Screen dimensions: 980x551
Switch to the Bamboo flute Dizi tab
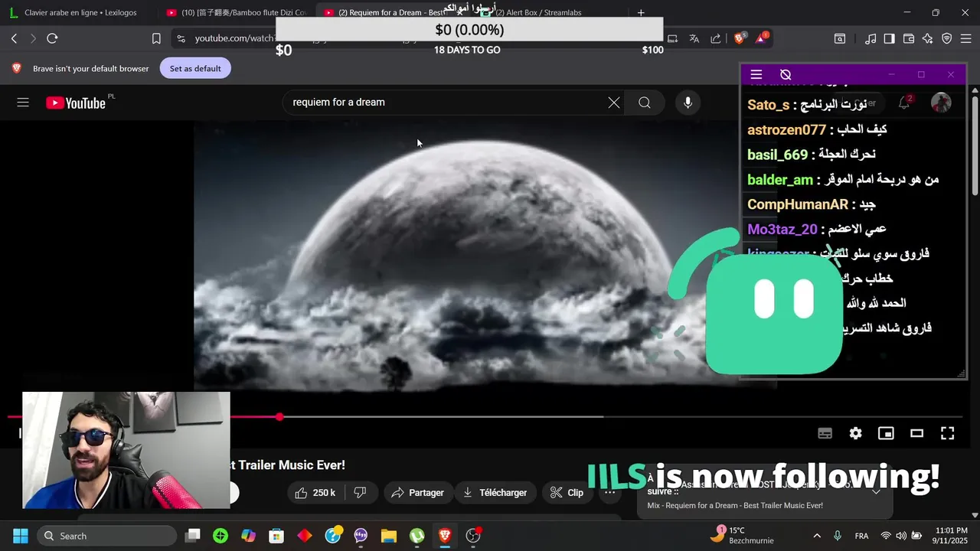click(236, 12)
